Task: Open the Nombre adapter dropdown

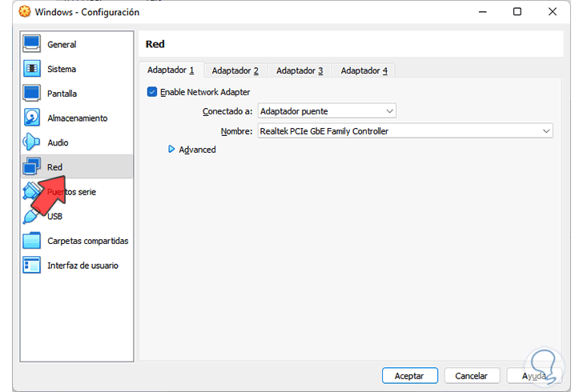Action: [405, 131]
